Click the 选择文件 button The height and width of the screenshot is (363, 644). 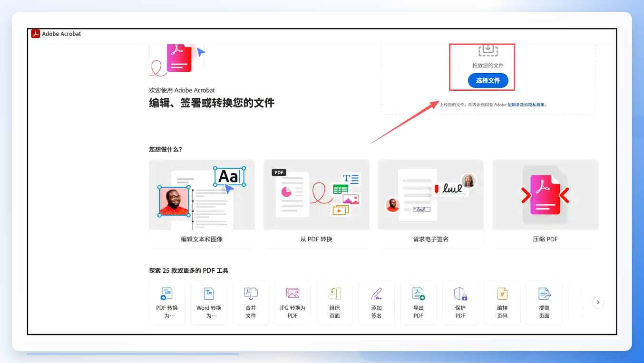(488, 81)
